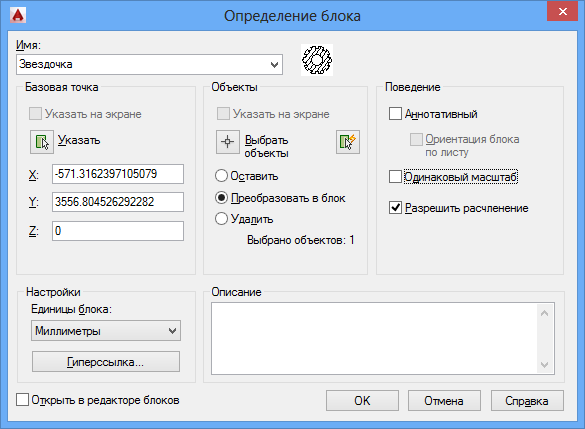Viewport: 585px width, 429px height.
Task: Click the X coordinate input field
Action: point(118,174)
